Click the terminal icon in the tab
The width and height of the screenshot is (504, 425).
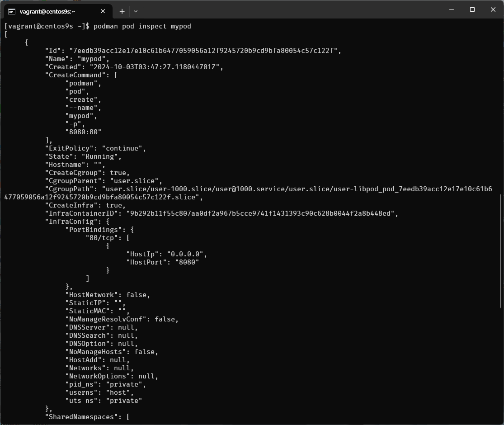point(12,11)
